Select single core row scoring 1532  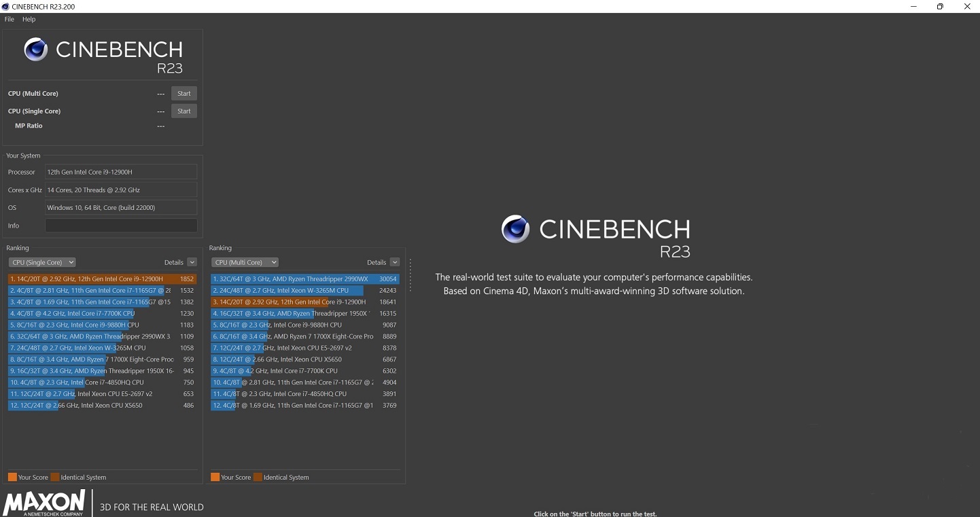102,291
